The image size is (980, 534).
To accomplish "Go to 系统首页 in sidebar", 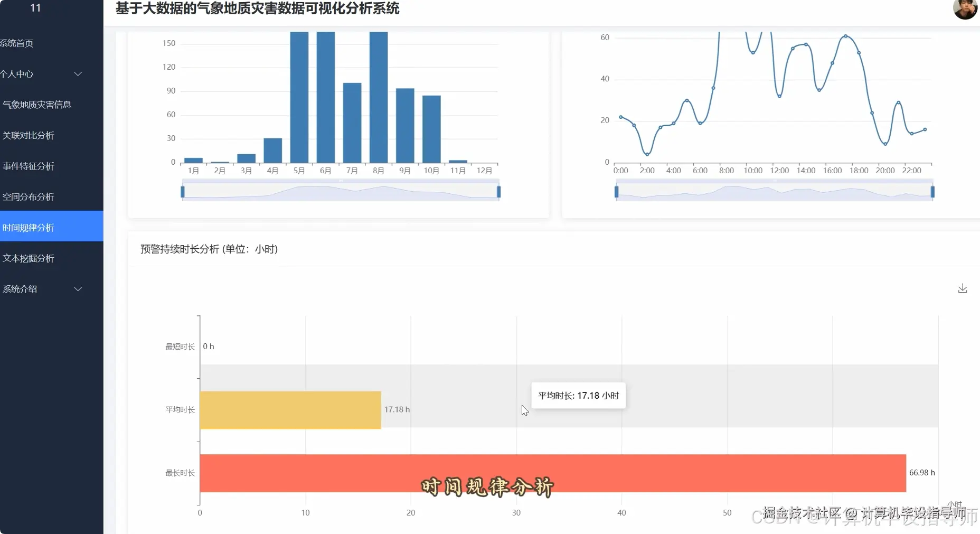I will point(17,43).
